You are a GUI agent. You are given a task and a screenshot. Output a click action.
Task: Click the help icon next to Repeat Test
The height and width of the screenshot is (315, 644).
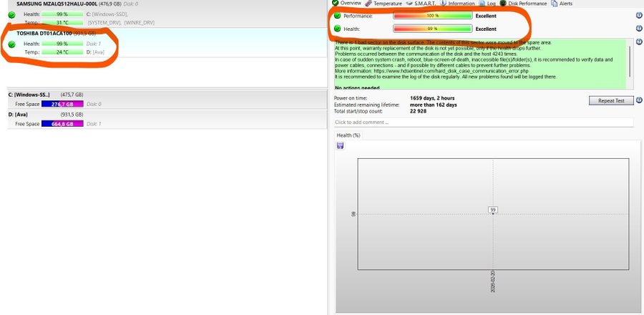pyautogui.click(x=638, y=101)
